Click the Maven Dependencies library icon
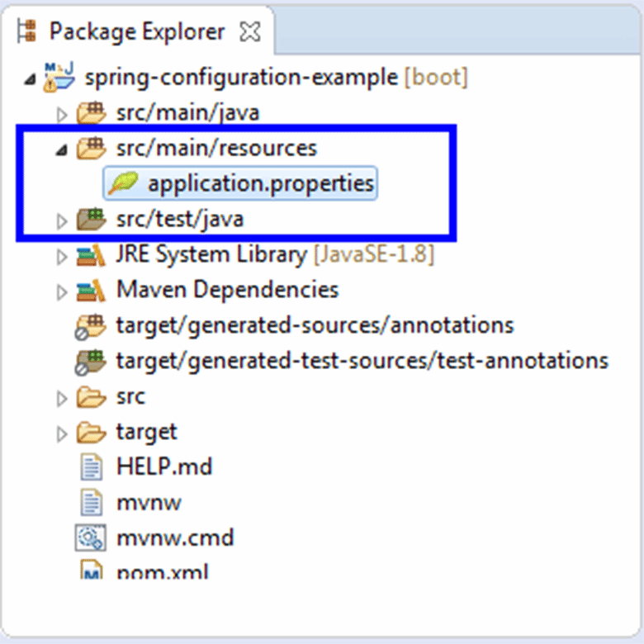Image resolution: width=644 pixels, height=644 pixels. click(x=91, y=290)
